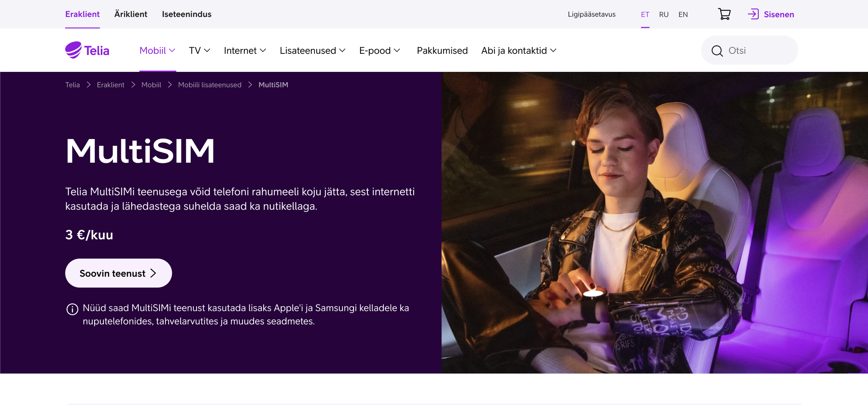Switch language to EN
This screenshot has width=868, height=405.
[x=683, y=15]
